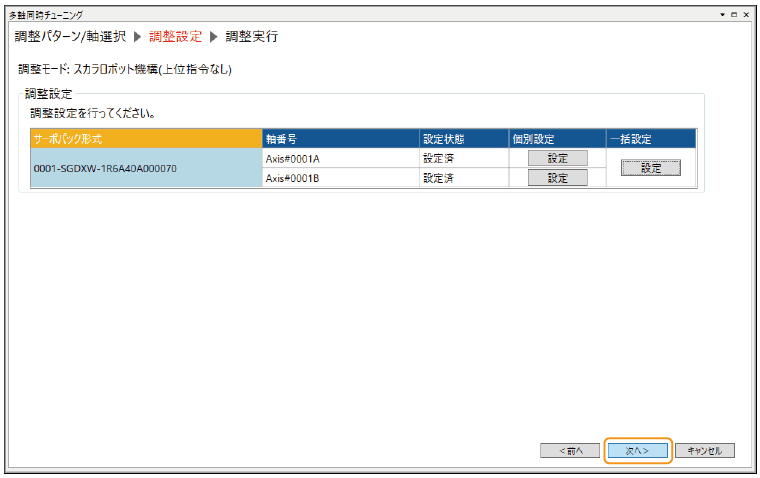
Task: Click the 軸番号 column header
Action: [x=340, y=139]
